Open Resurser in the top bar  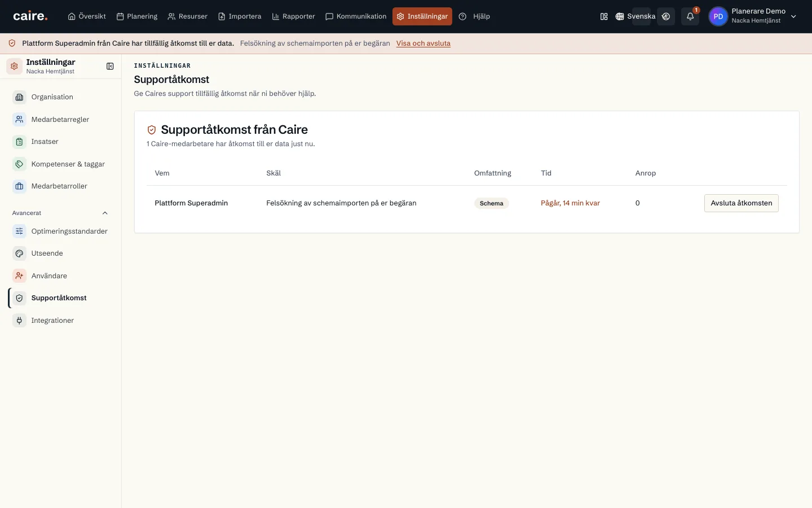pos(188,16)
